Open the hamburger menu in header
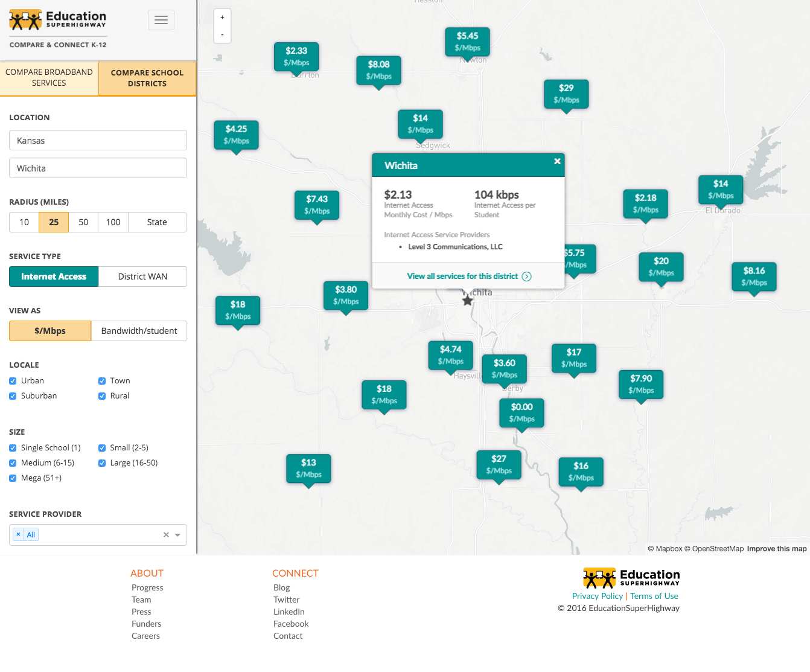Image resolution: width=810 pixels, height=672 pixels. [161, 20]
